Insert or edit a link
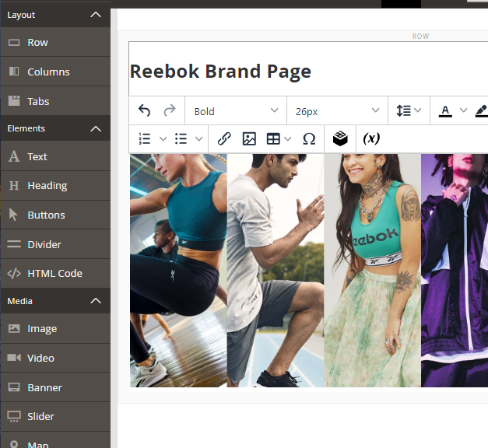488x448 pixels. [224, 138]
